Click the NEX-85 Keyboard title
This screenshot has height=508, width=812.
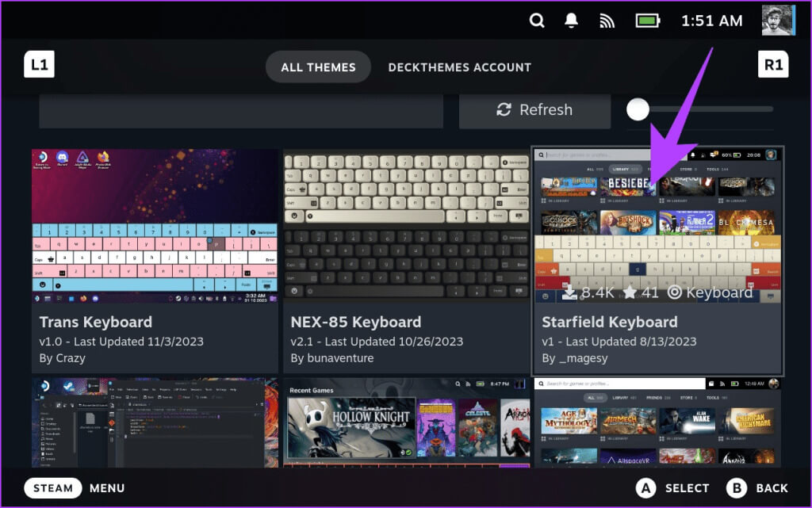click(x=356, y=322)
